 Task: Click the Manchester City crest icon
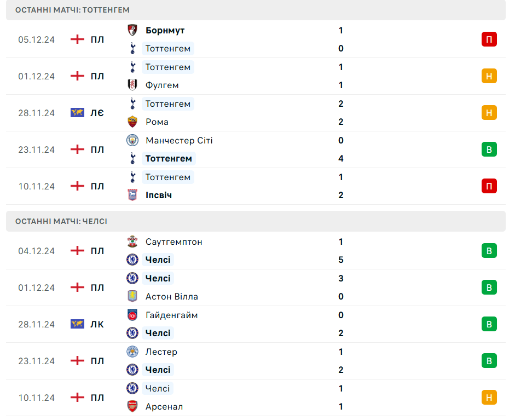tap(132, 141)
